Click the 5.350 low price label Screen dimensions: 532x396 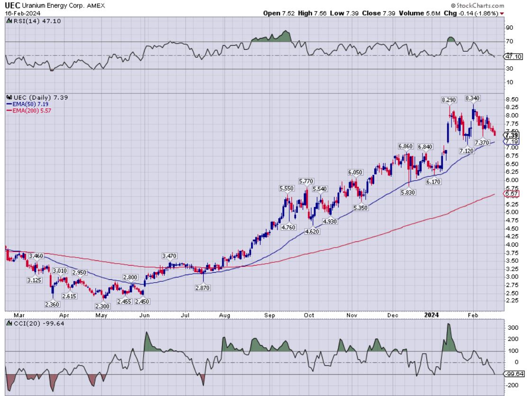tap(361, 208)
